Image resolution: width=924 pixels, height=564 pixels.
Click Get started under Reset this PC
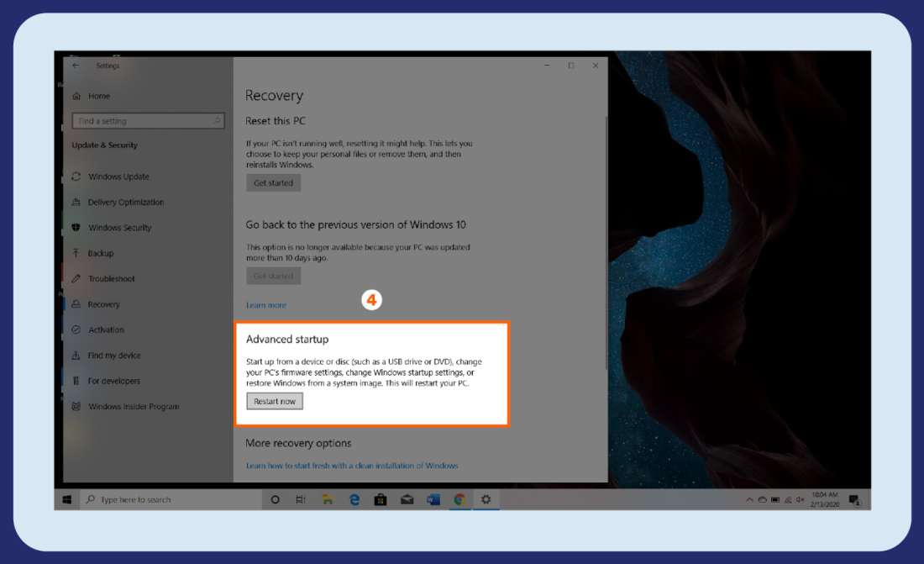tap(273, 182)
